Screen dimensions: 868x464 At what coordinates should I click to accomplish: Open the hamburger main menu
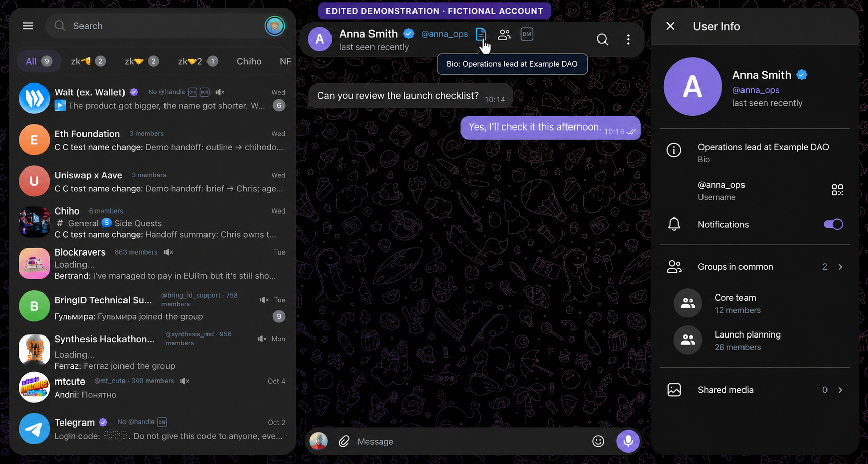28,26
